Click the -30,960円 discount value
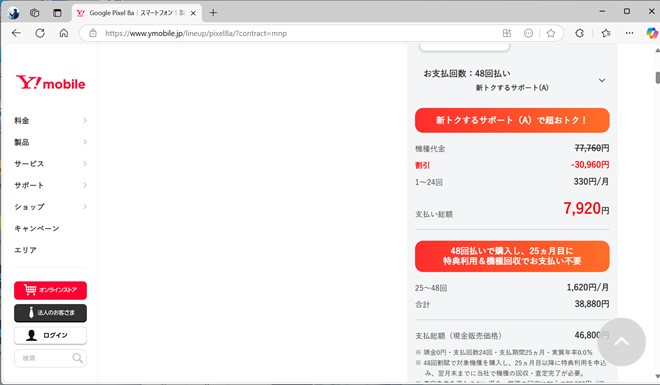This screenshot has width=660, height=385. click(x=590, y=165)
